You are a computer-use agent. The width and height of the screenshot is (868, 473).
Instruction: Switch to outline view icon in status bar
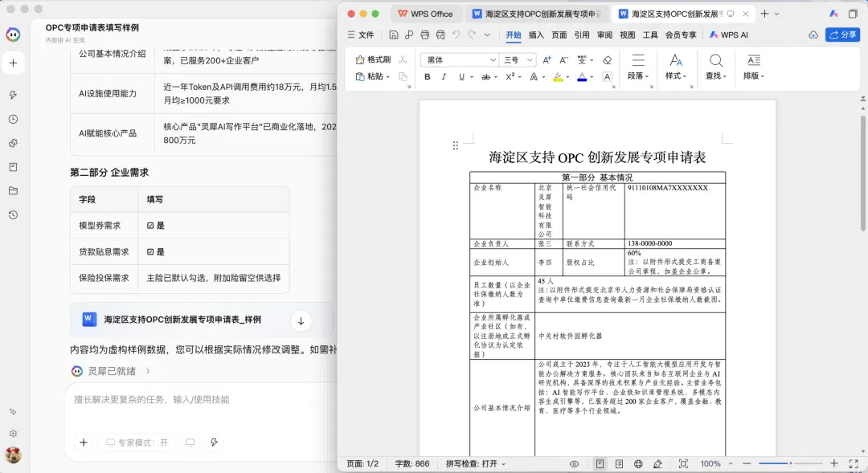619,463
